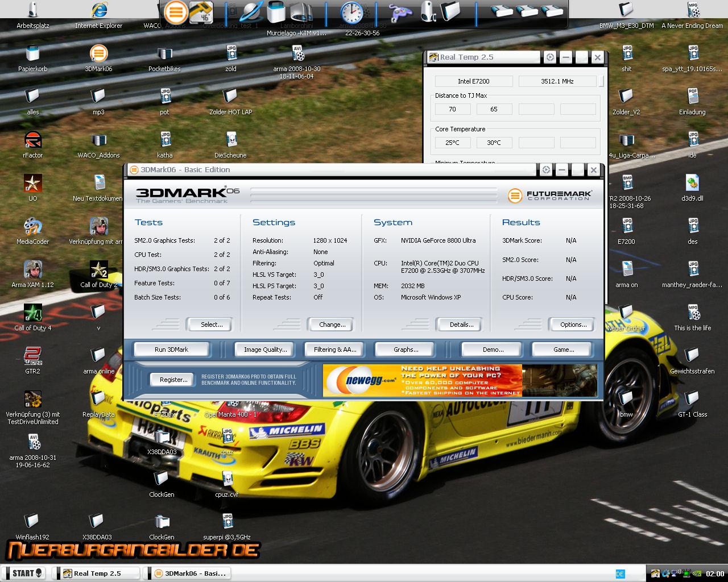
Task: Click the Register... button
Action: [173, 379]
